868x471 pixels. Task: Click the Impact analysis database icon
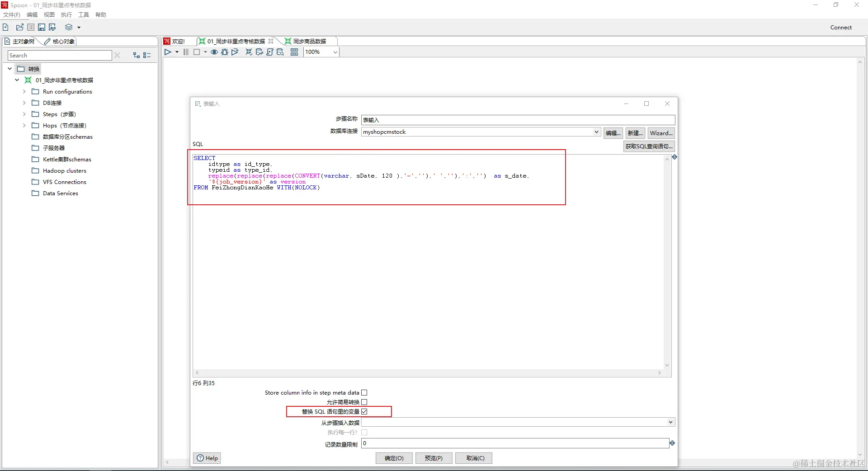point(259,52)
